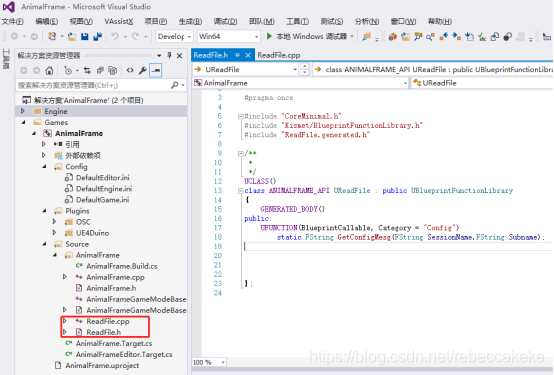
Task: Click the Undo arrow in the toolbar
Action: (115, 36)
